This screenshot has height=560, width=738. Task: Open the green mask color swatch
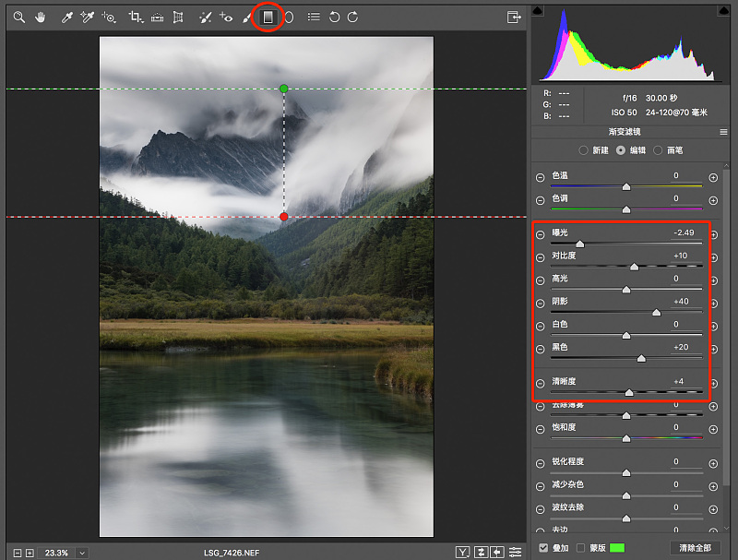pyautogui.click(x=617, y=548)
